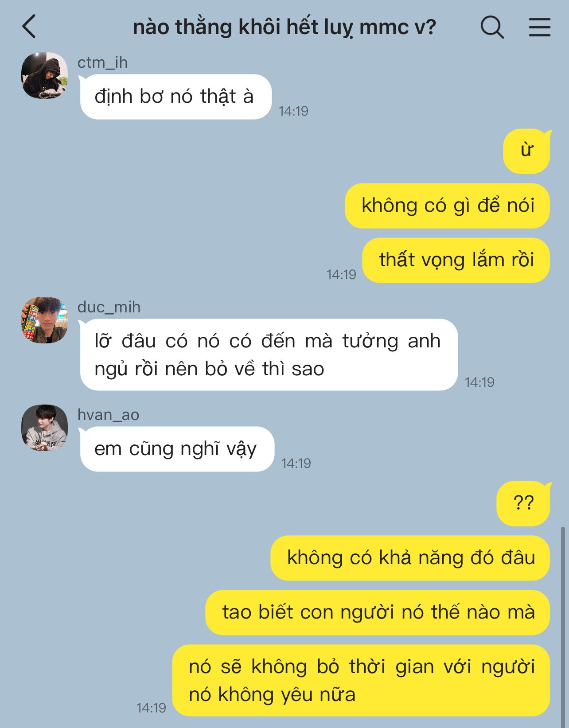Image resolution: width=569 pixels, height=728 pixels.
Task: Select the "thất vọng lắm rồi" bubble
Action: [x=456, y=260]
